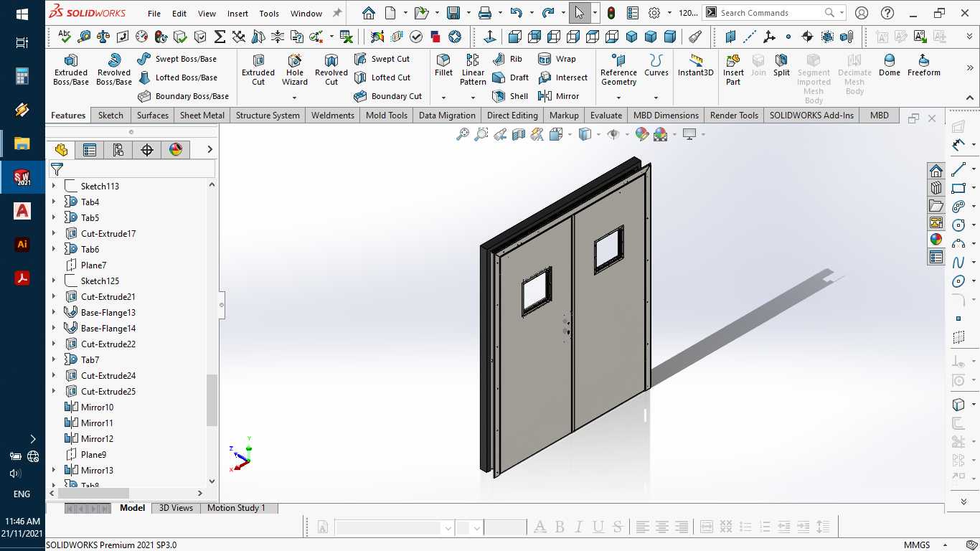This screenshot has width=980, height=551.
Task: Click the MMGS unit system status
Action: tap(917, 545)
